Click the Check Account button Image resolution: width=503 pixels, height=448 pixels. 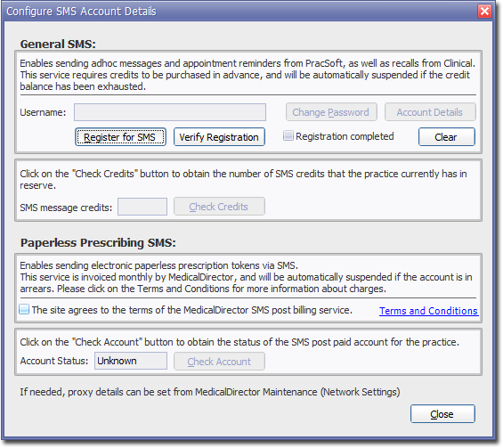click(x=219, y=362)
